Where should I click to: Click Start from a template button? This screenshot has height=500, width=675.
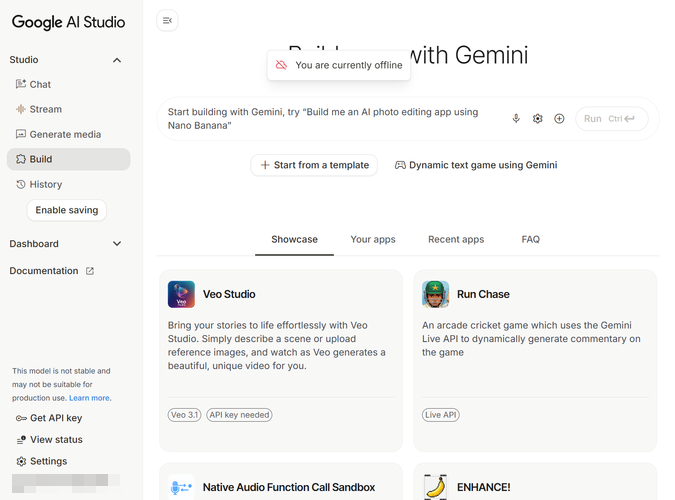314,165
